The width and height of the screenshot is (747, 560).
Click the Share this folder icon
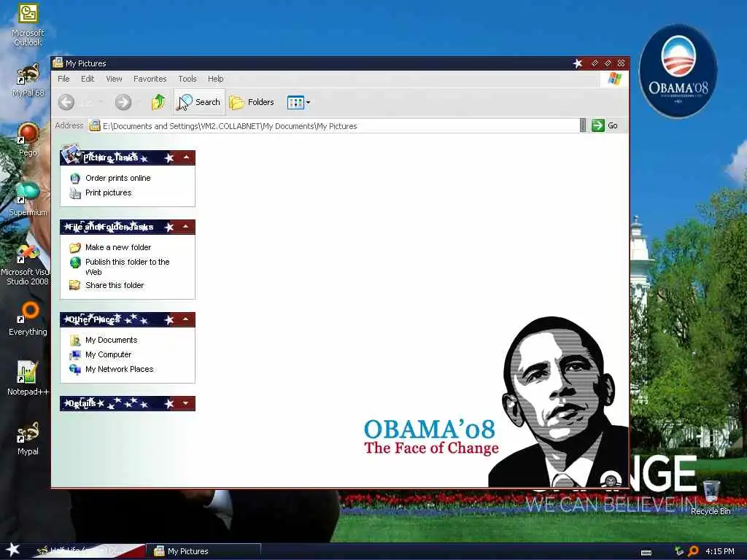75,285
